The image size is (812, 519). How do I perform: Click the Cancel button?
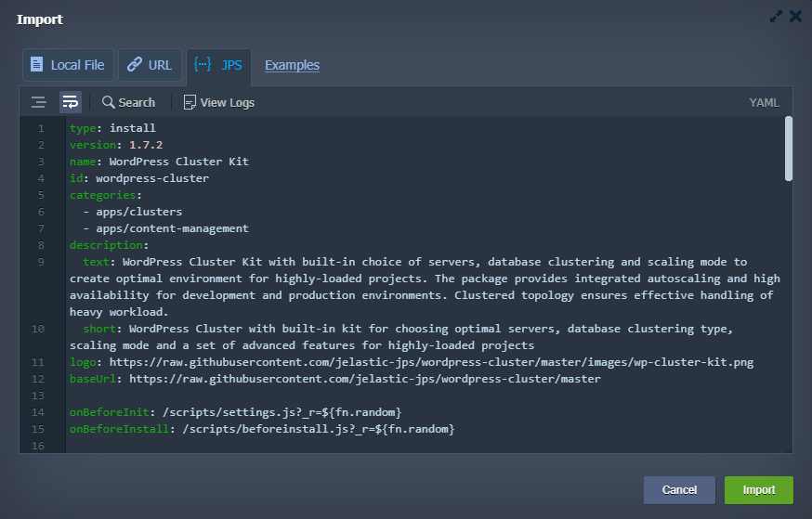(x=679, y=490)
